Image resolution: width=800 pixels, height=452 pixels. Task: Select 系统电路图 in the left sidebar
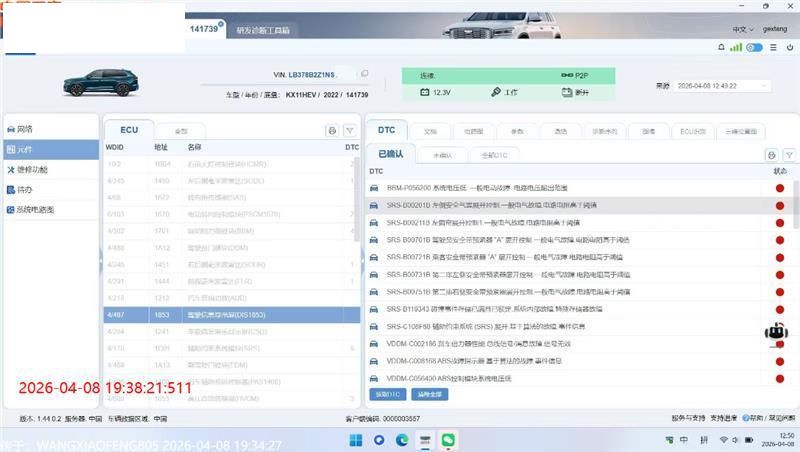[x=36, y=210]
